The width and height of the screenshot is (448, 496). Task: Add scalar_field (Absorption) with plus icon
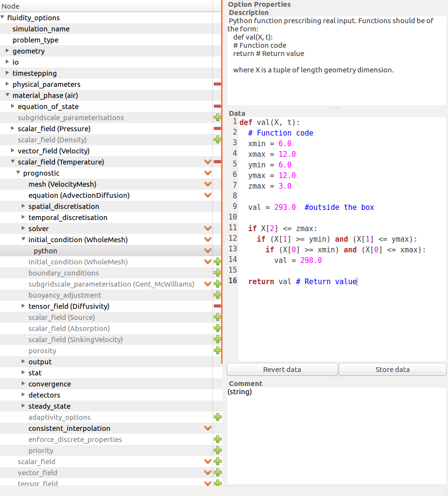point(218,329)
